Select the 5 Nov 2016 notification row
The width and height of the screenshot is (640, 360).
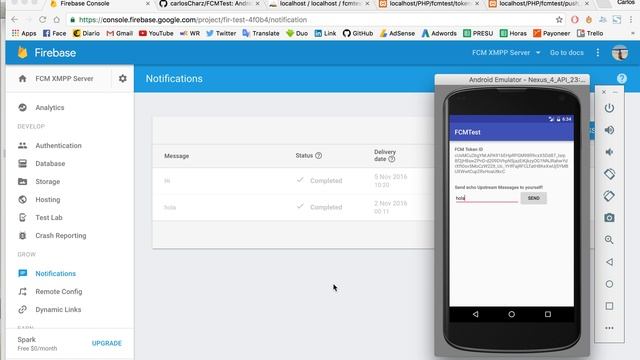pos(293,181)
